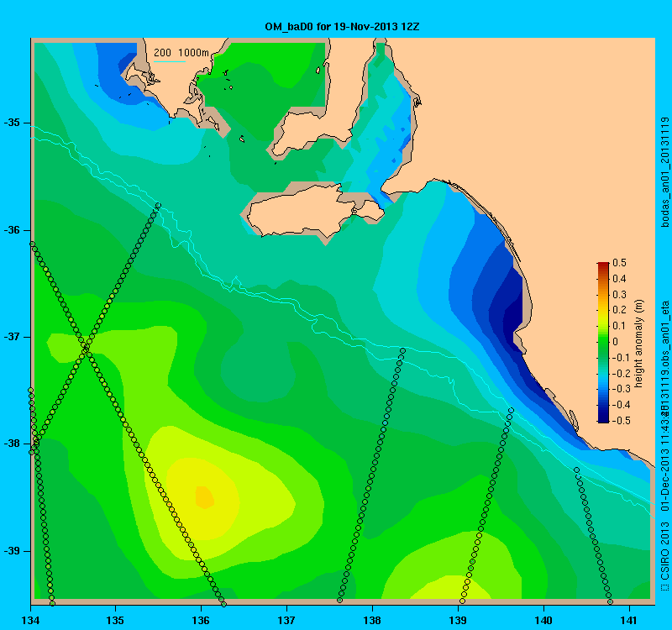Click the -37 latitude axis label
The height and width of the screenshot is (630, 672).
[x=12, y=337]
